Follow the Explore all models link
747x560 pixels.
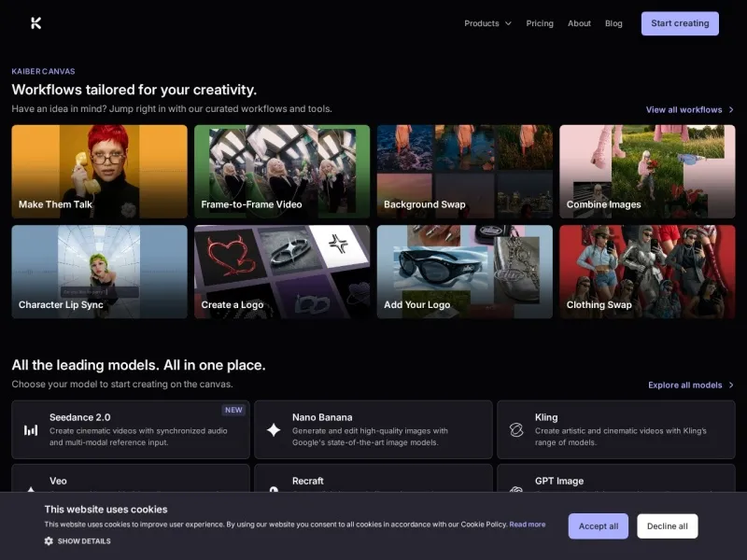pos(685,385)
